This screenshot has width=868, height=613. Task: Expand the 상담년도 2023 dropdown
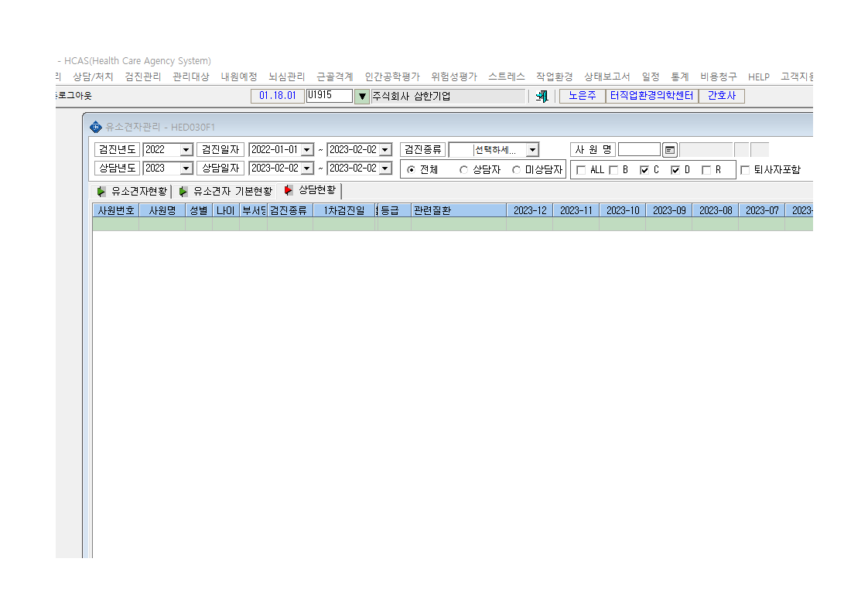click(186, 169)
